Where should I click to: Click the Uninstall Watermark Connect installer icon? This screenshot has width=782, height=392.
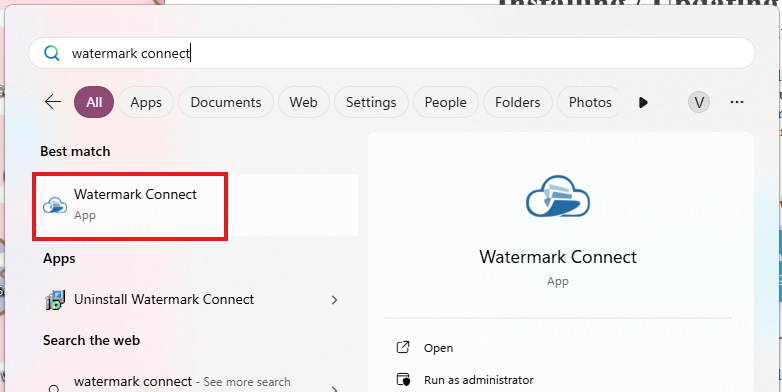tap(55, 300)
